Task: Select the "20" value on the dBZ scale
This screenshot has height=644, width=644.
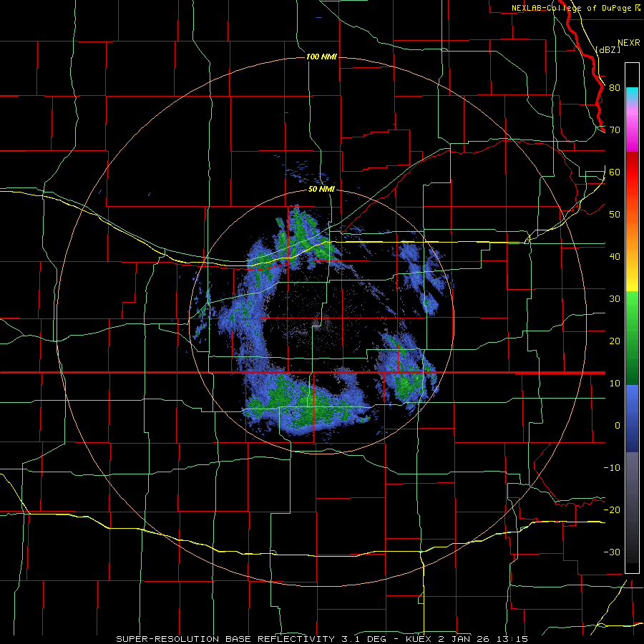Action: coord(615,341)
